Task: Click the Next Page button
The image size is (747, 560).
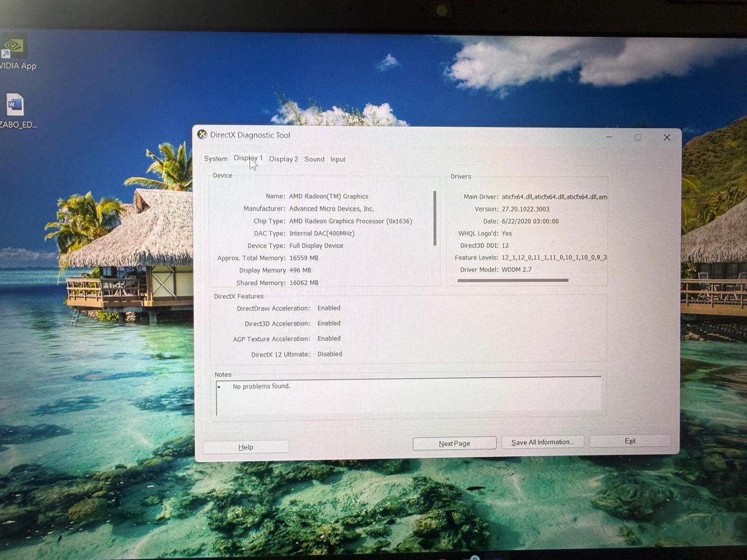Action: point(454,443)
